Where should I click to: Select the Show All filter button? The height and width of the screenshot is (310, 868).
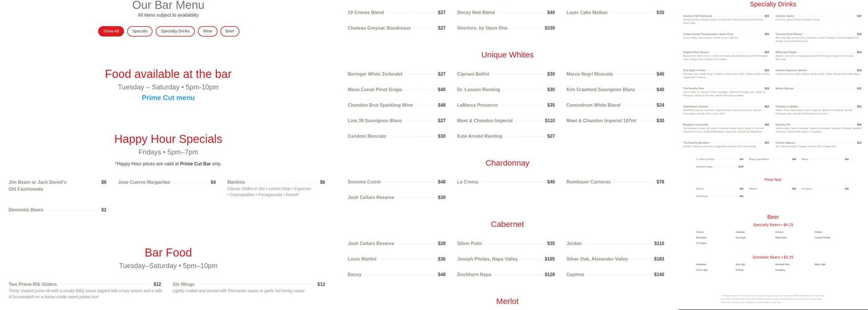click(111, 31)
